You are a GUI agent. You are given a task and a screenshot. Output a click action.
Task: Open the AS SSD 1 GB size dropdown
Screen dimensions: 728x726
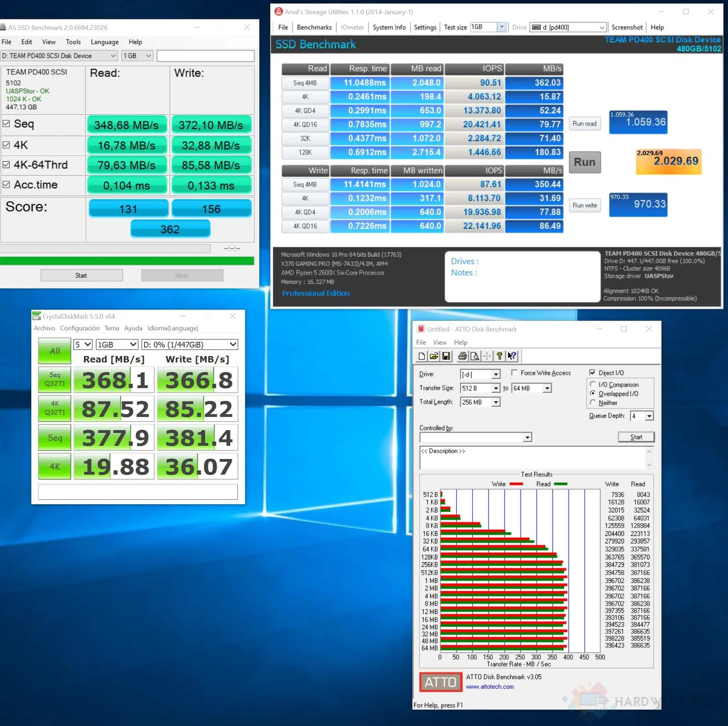137,56
